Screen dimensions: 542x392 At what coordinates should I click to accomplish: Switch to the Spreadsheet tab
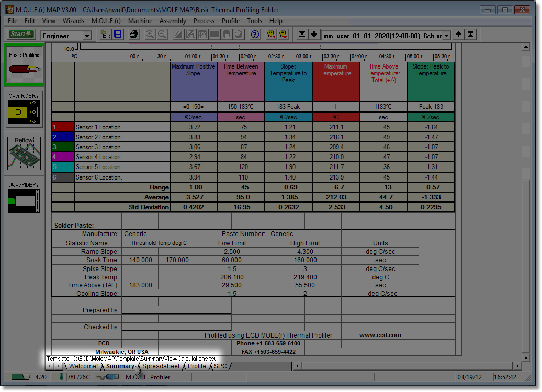161,366
